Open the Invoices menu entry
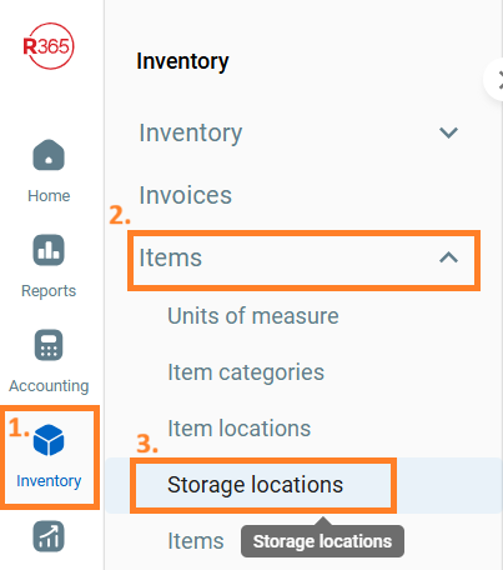The width and height of the screenshot is (503, 570). pos(185,195)
